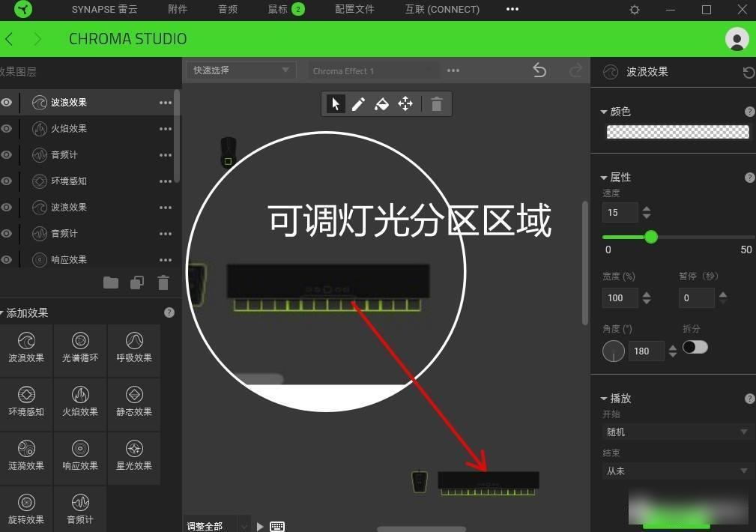Open the options menu for the 音频计 layer
The height and width of the screenshot is (532, 756).
pos(166,155)
